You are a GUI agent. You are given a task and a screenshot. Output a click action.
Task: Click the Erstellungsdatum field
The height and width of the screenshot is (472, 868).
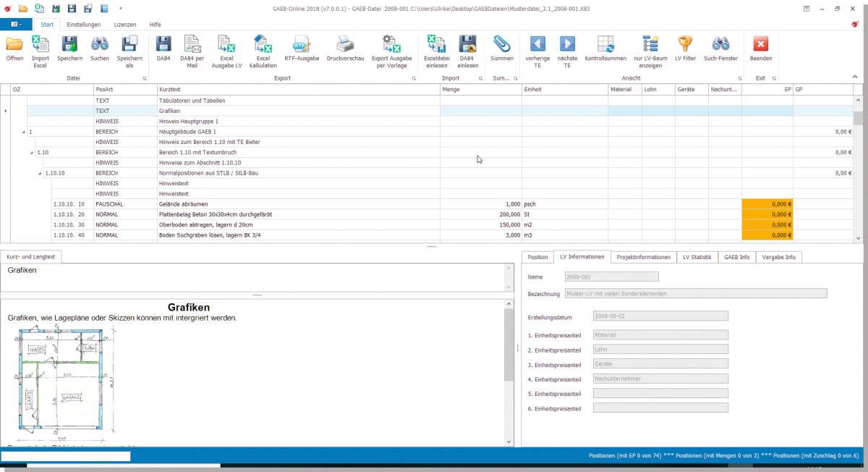[x=660, y=316]
